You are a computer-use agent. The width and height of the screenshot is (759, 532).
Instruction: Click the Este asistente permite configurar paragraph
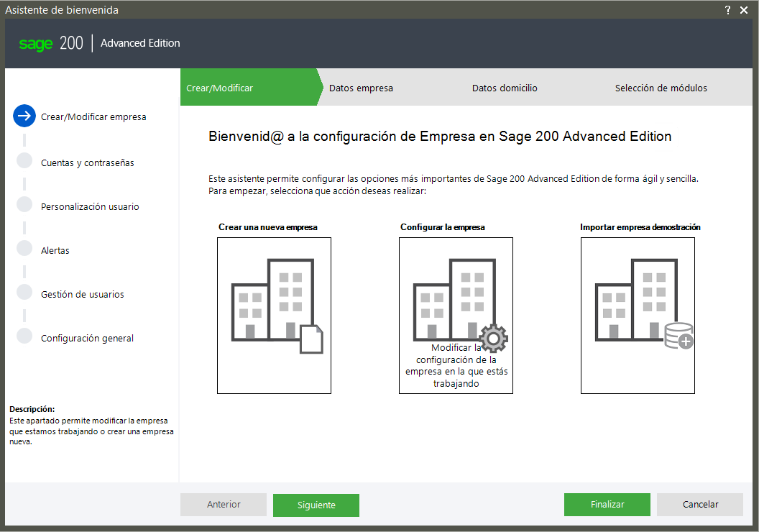454,185
